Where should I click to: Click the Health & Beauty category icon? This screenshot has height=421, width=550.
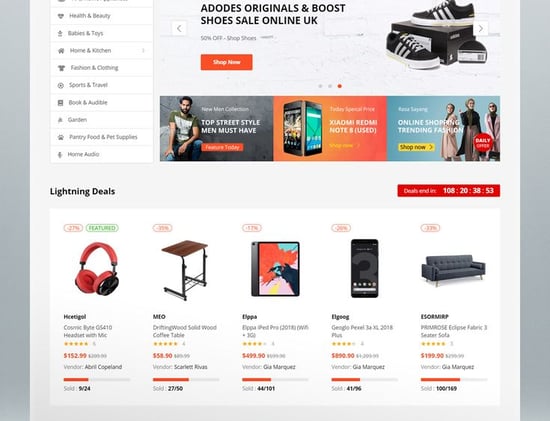61,16
